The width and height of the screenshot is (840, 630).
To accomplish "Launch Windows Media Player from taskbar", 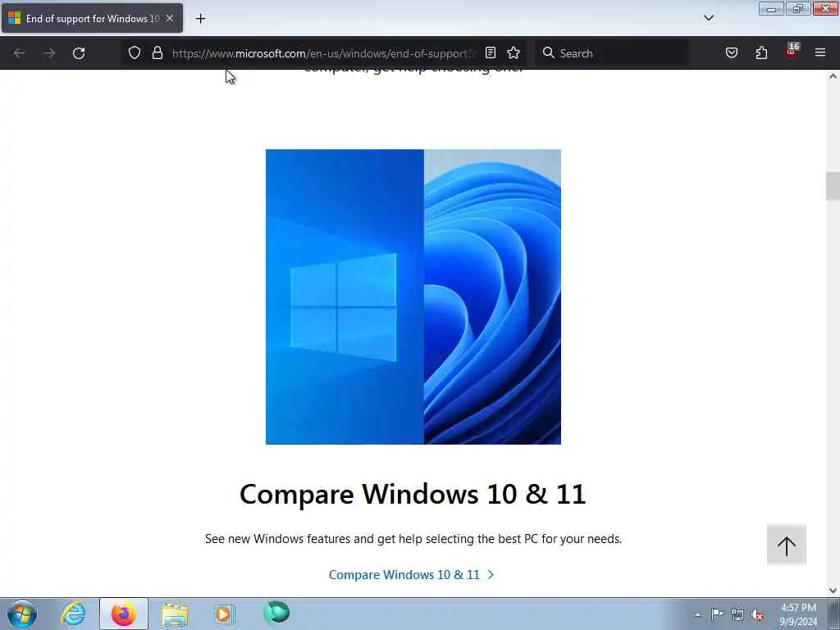I will coord(225,614).
